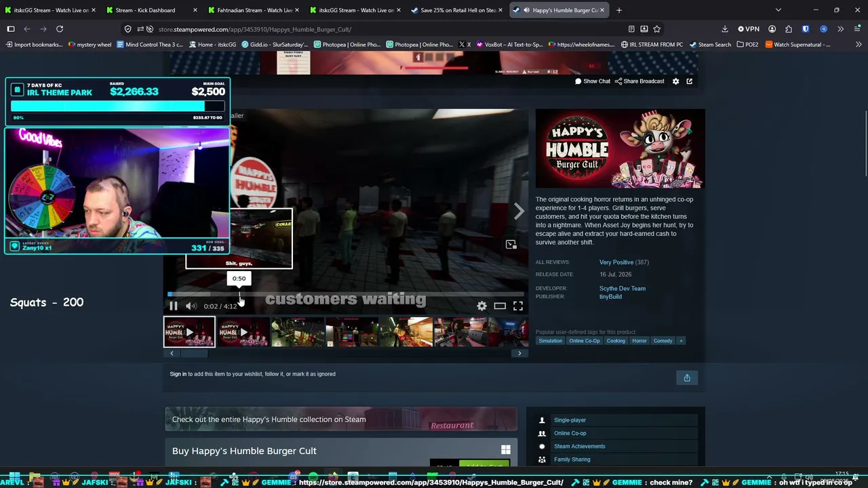
Task: Go back to the previous page
Action: pyautogui.click(x=27, y=29)
